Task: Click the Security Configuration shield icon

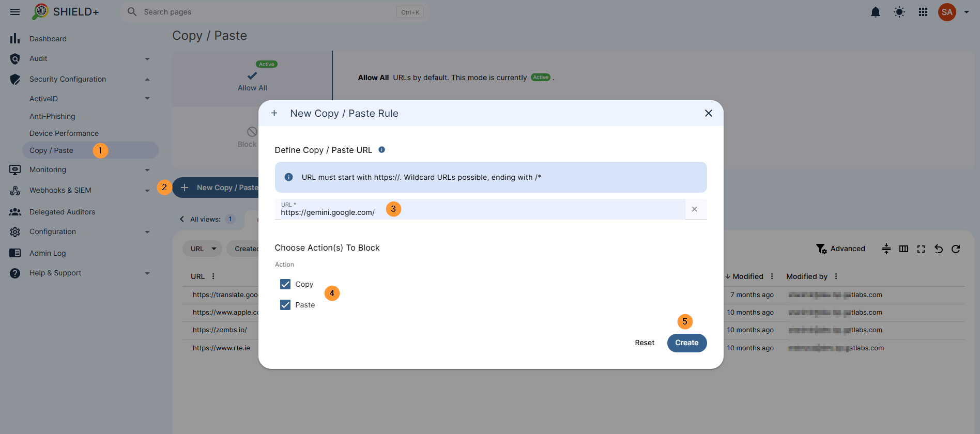Action: pos(15,79)
